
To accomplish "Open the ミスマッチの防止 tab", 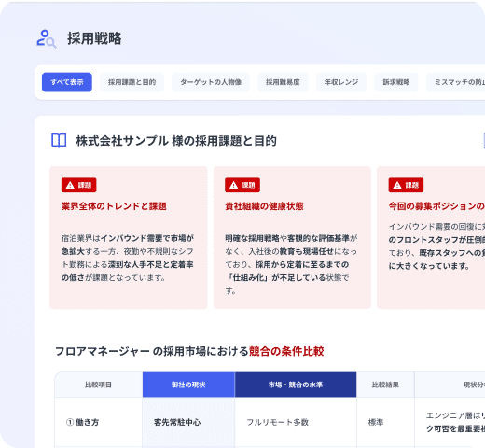I will click(456, 82).
